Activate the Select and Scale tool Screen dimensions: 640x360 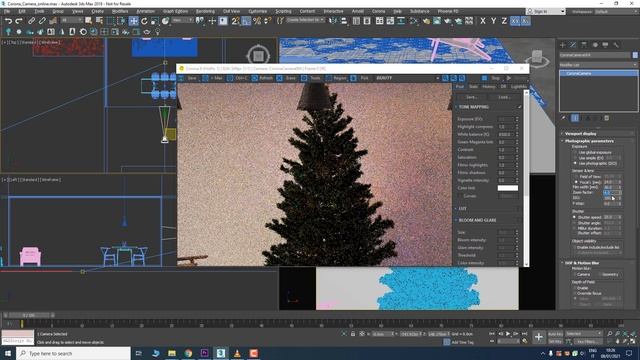click(x=155, y=20)
